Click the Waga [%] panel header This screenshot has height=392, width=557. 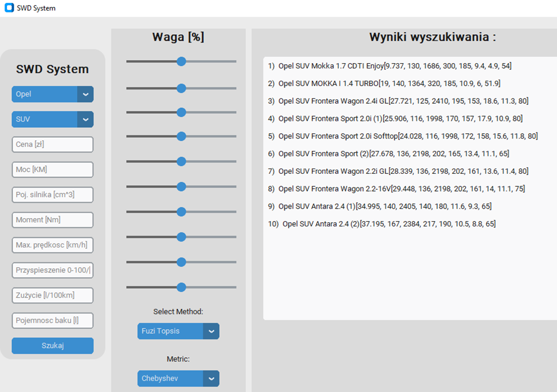click(178, 37)
